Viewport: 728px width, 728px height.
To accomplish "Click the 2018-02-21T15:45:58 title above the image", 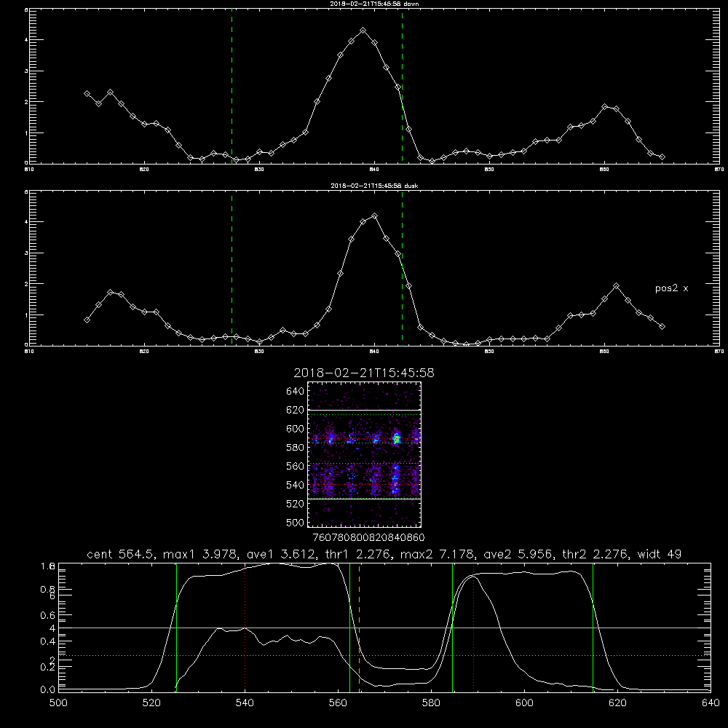I will pos(364,373).
